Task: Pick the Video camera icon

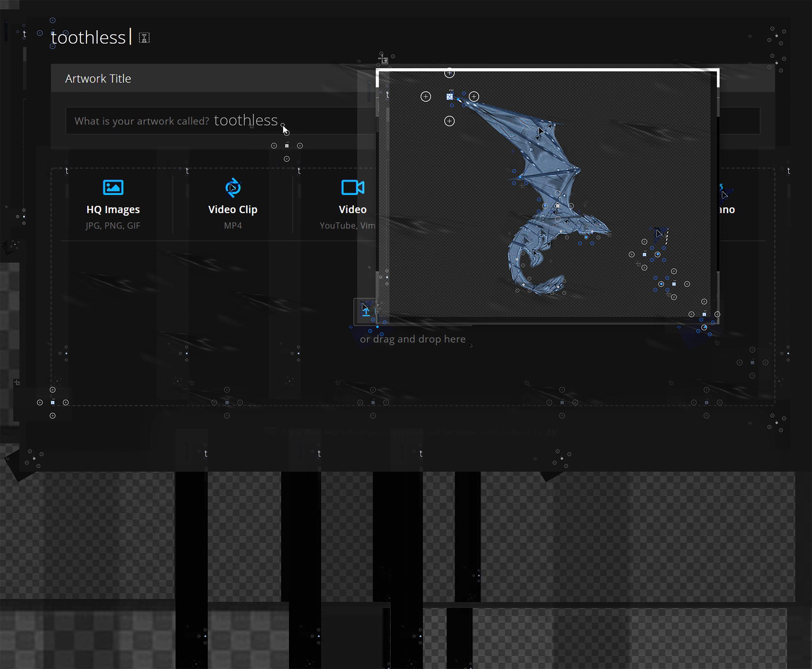Action: [x=352, y=188]
